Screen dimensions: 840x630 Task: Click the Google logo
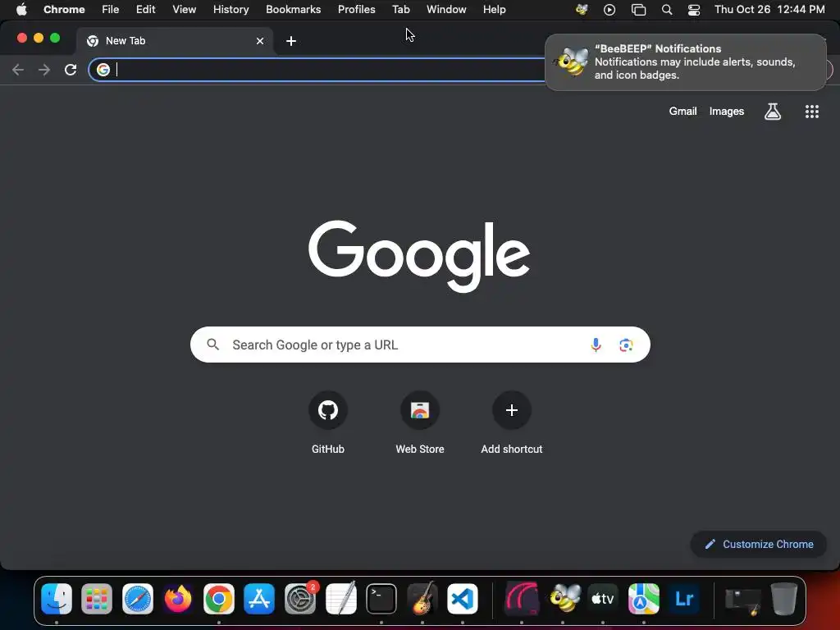tap(419, 256)
